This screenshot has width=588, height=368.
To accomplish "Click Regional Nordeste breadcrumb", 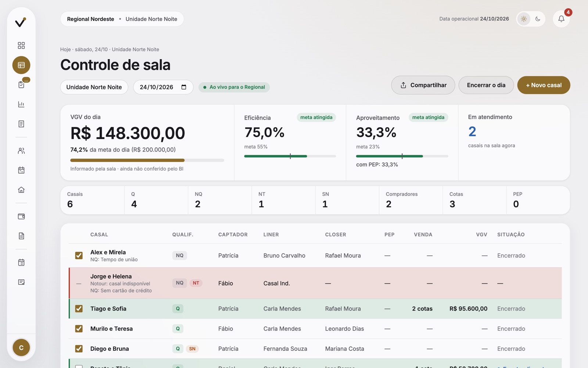I will tap(90, 19).
